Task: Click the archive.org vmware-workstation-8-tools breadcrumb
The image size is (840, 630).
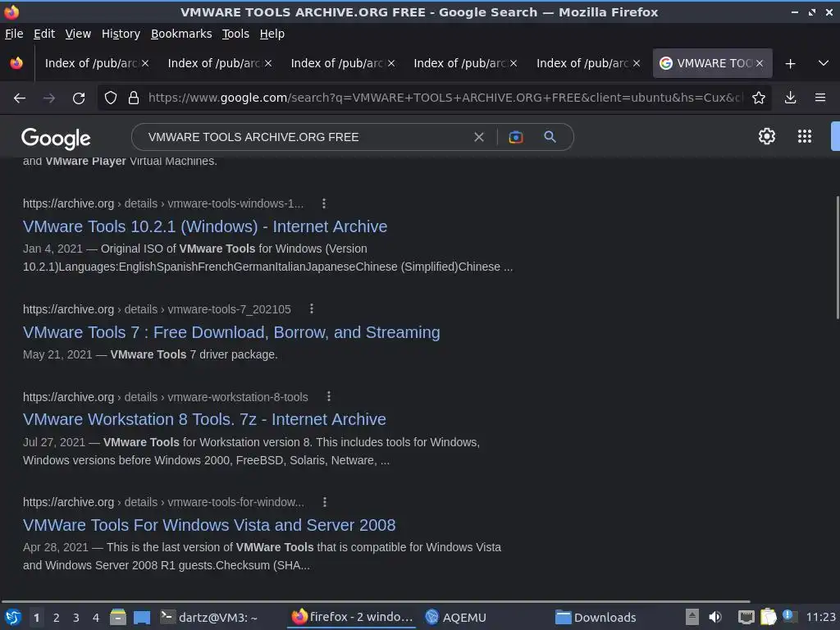Action: point(166,397)
